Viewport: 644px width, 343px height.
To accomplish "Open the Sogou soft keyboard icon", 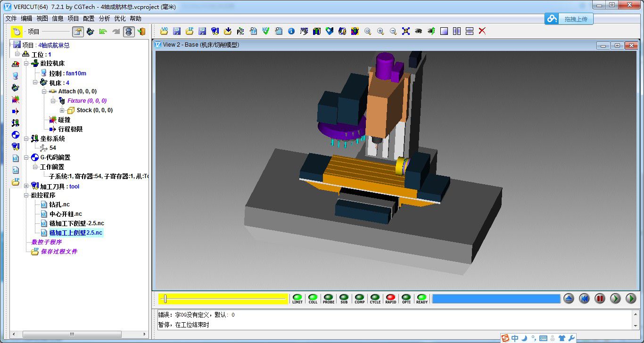I will click(x=543, y=338).
